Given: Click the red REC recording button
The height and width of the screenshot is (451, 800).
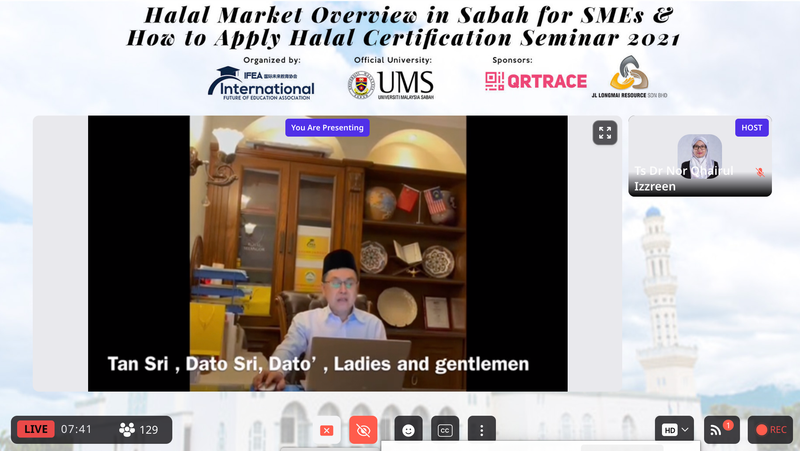Looking at the screenshot, I should coord(771,430).
